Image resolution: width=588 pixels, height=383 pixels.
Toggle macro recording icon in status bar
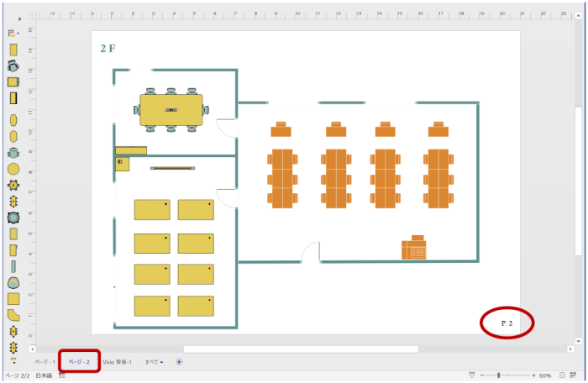62,375
